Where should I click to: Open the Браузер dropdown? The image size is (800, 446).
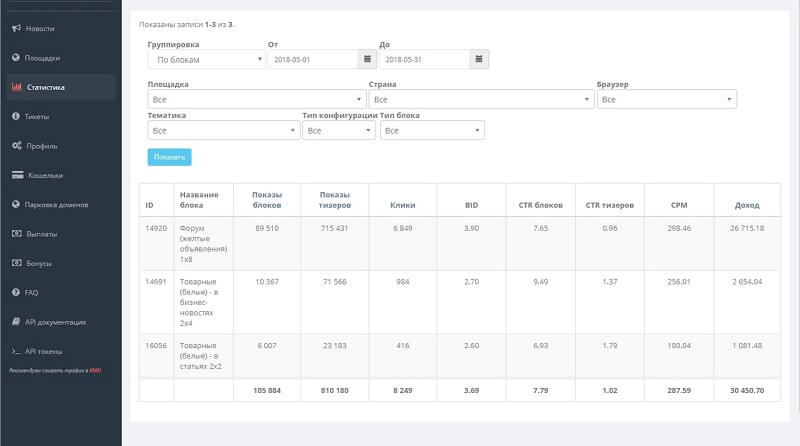pyautogui.click(x=665, y=100)
